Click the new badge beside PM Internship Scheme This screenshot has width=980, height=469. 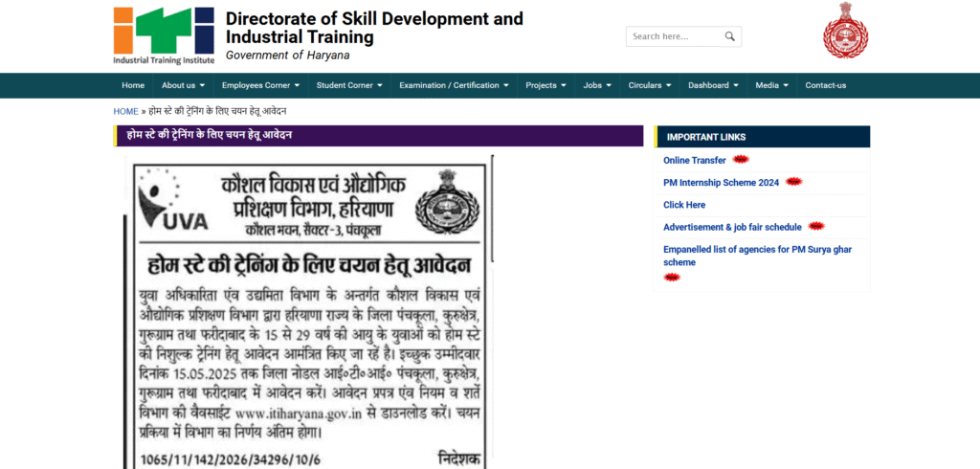point(793,182)
